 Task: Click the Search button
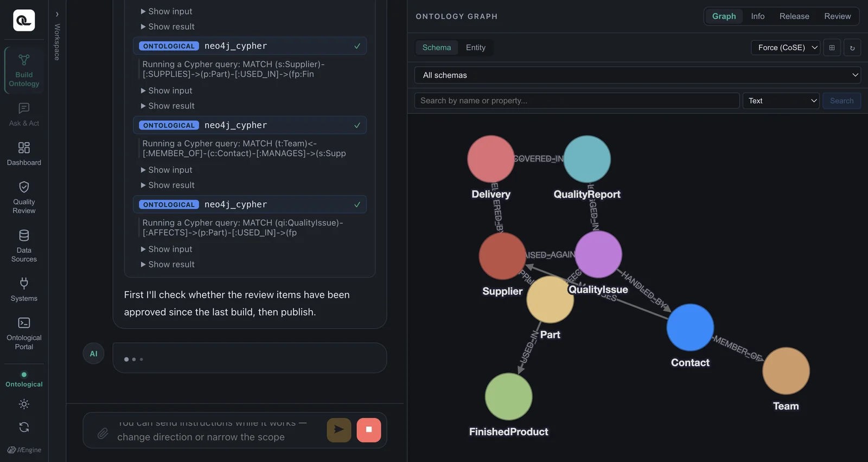pyautogui.click(x=841, y=101)
